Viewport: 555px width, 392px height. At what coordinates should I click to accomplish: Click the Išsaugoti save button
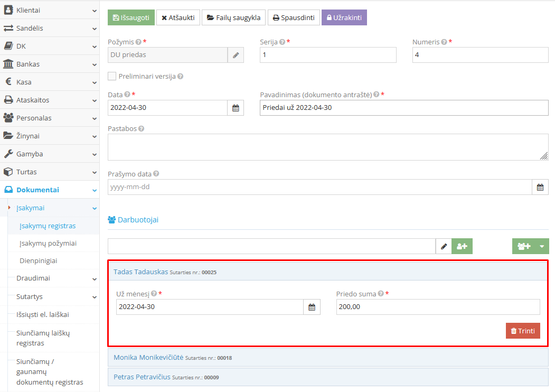[131, 17]
